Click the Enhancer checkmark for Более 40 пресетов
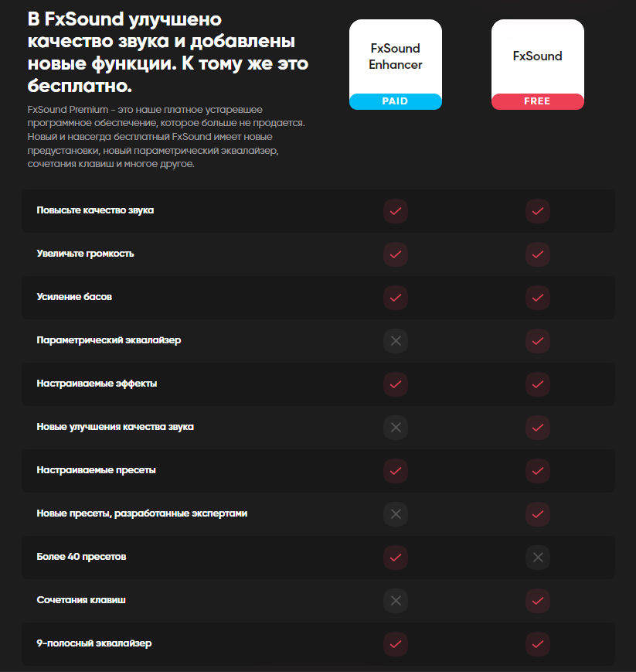This screenshot has height=672, width=636. [396, 557]
